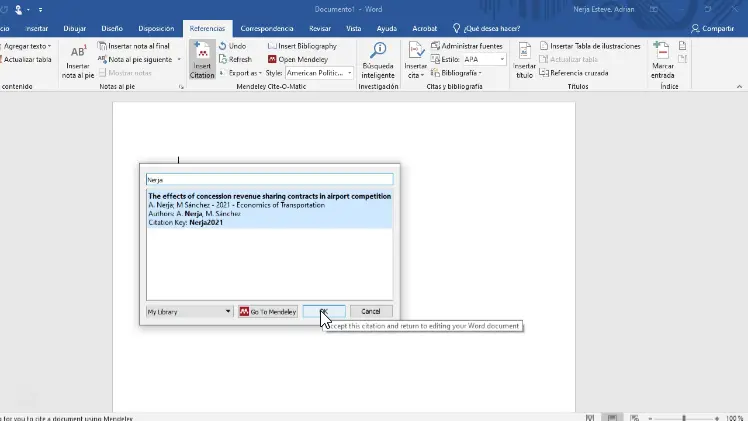Click the Insertar índice icon beside Marcar entrada
This screenshot has width=748, height=421.
pos(682,46)
